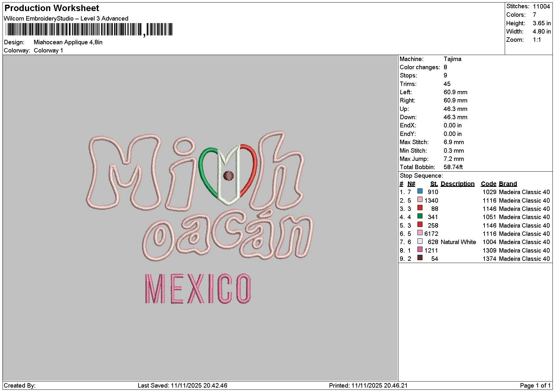The height and width of the screenshot is (392, 555).
Task: Click the EndX value 0.00 in
Action: click(453, 125)
